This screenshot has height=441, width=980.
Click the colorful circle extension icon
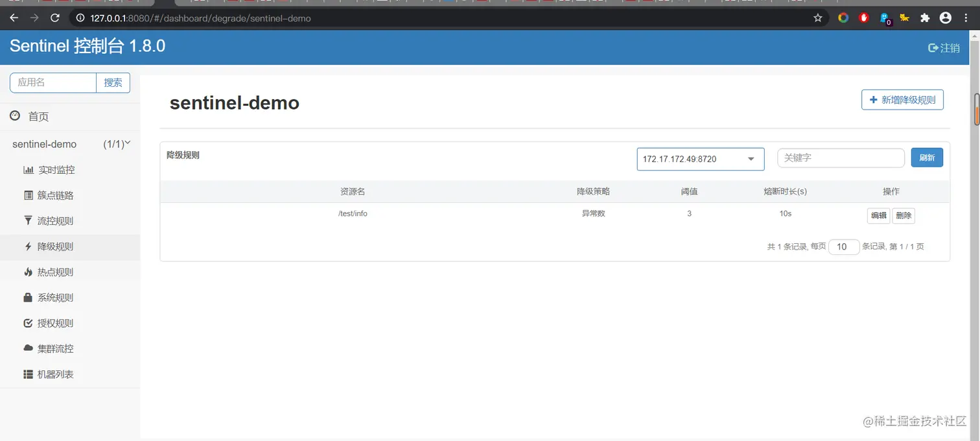click(843, 18)
